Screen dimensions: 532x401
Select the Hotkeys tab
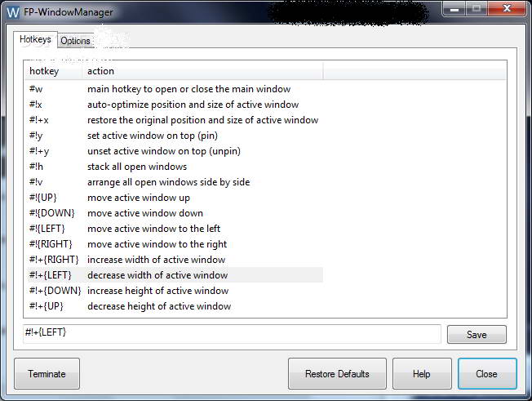point(35,39)
